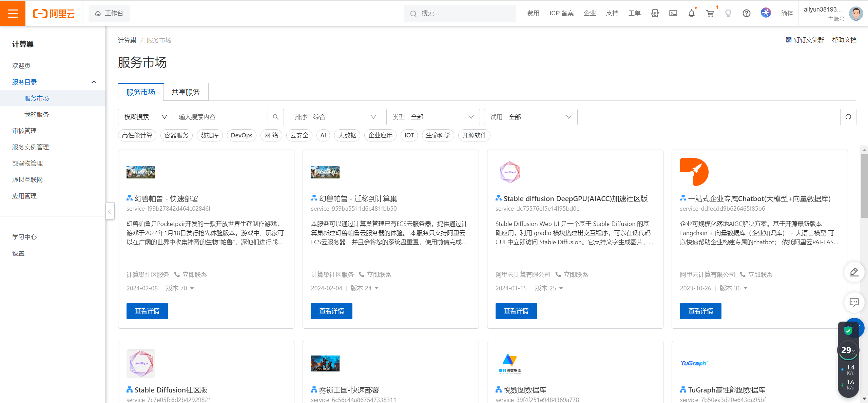The height and width of the screenshot is (403, 868).
Task: Open the API debugging icon in header
Action: pyautogui.click(x=655, y=13)
